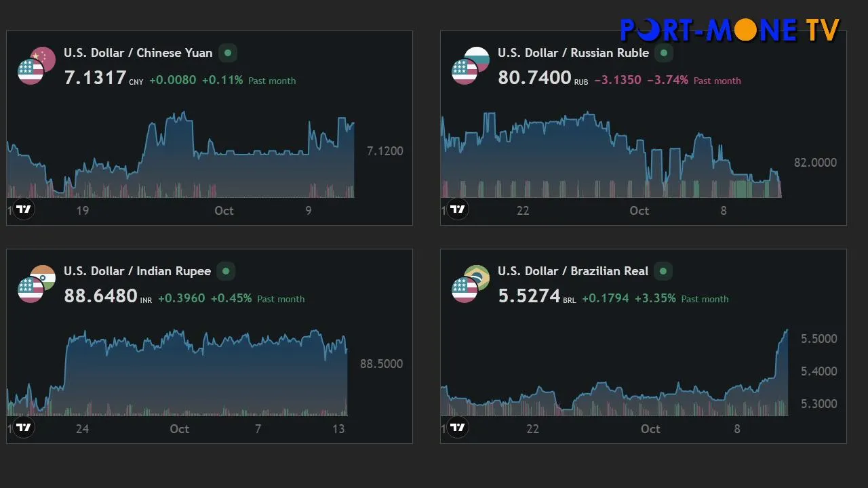Viewport: 868px width, 488px height.
Task: Click green market status dot beside Indian Rupee
Action: click(x=226, y=271)
